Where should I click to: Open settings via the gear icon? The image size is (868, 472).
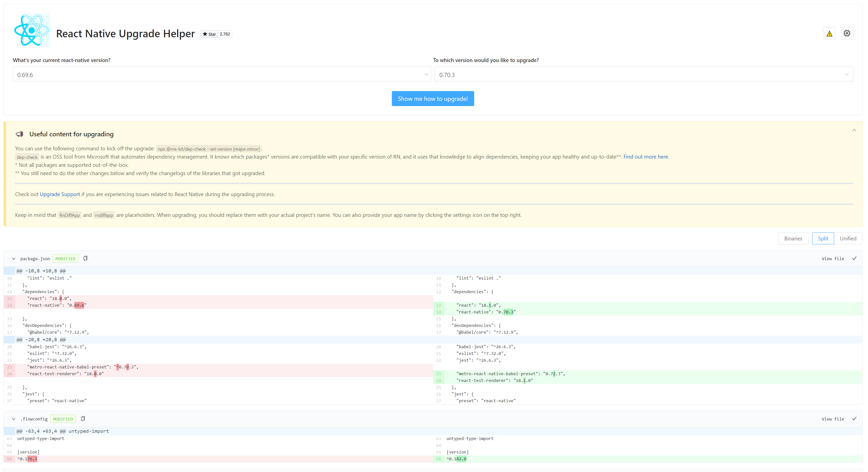[847, 33]
